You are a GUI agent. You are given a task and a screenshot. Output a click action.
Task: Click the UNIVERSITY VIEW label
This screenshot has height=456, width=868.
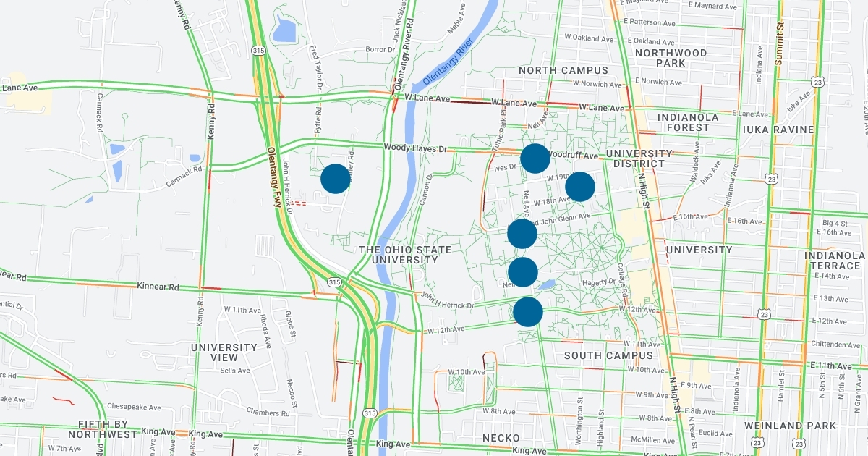(224, 352)
